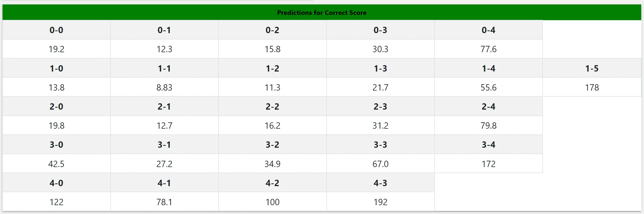Viewport: 644px width, 214px height.
Task: Click the 77.6 odds value
Action: 488,49
